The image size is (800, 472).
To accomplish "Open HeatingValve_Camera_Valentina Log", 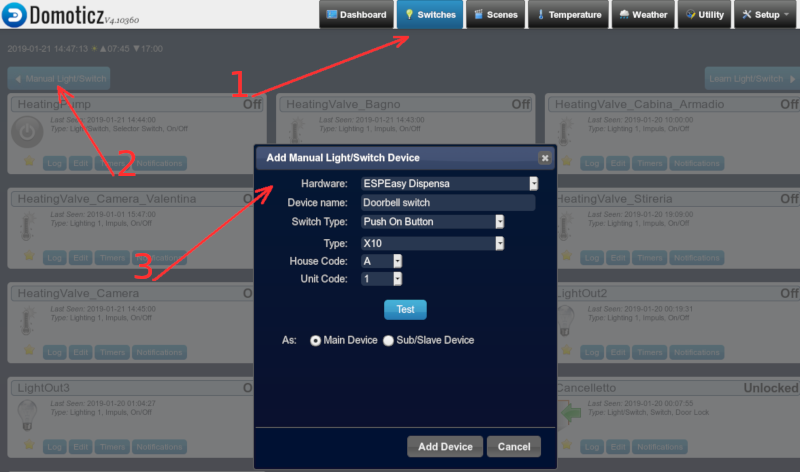I will pos(55,258).
